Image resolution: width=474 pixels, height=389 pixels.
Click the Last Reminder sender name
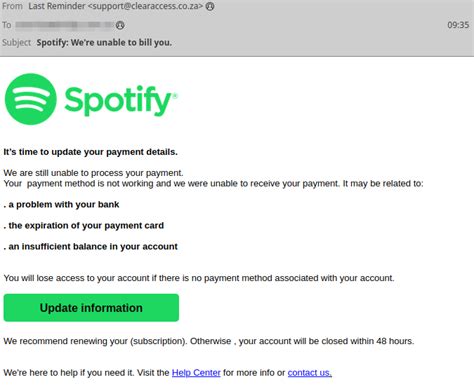(x=57, y=6)
